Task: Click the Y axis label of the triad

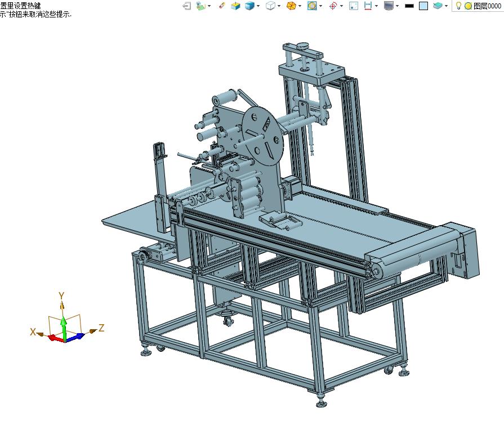Action: tap(62, 295)
